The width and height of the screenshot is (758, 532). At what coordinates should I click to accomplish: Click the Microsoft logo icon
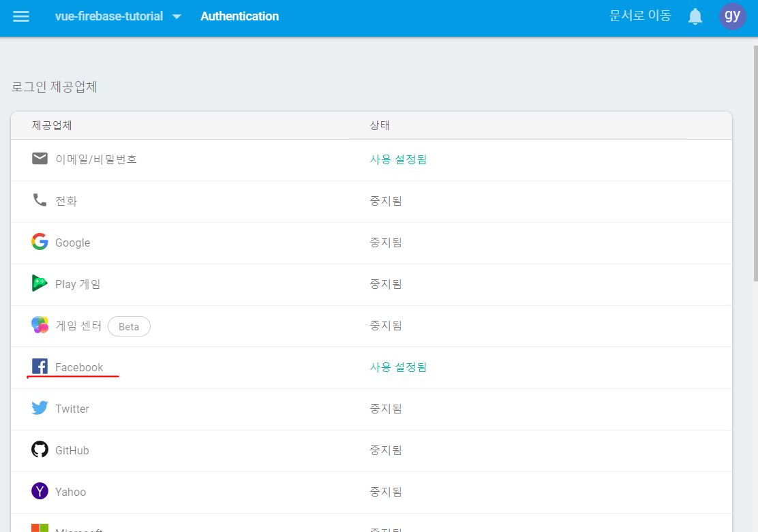[40, 528]
